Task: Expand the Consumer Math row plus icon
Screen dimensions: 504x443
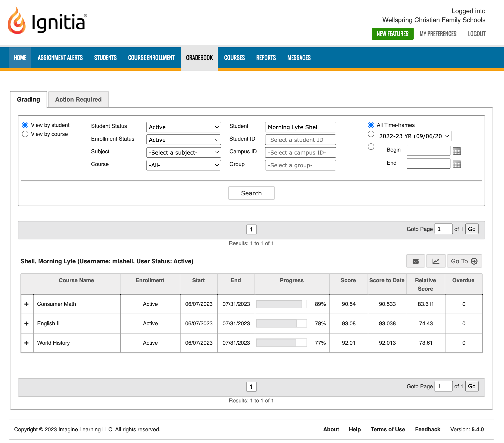Action: coord(27,304)
